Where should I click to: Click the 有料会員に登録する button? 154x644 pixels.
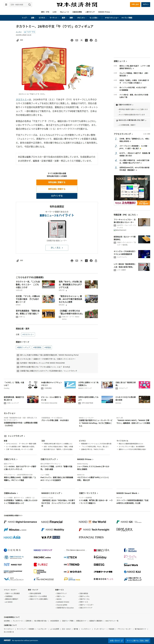[x=57, y=182]
